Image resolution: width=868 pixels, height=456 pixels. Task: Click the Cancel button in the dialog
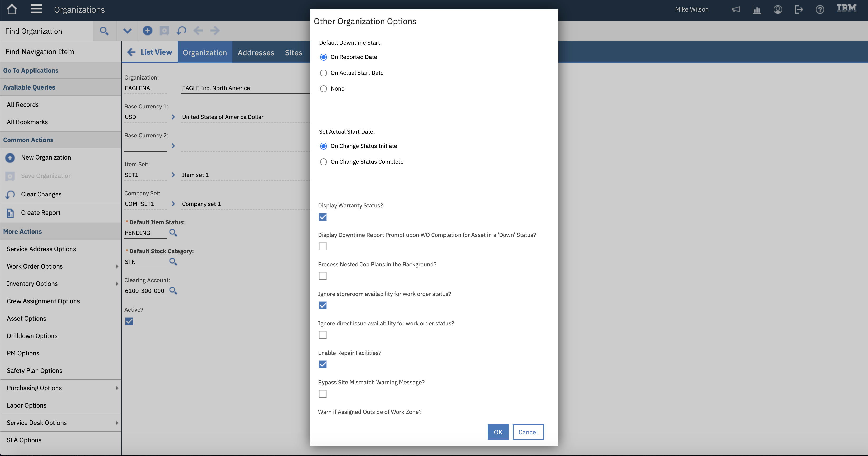tap(528, 432)
